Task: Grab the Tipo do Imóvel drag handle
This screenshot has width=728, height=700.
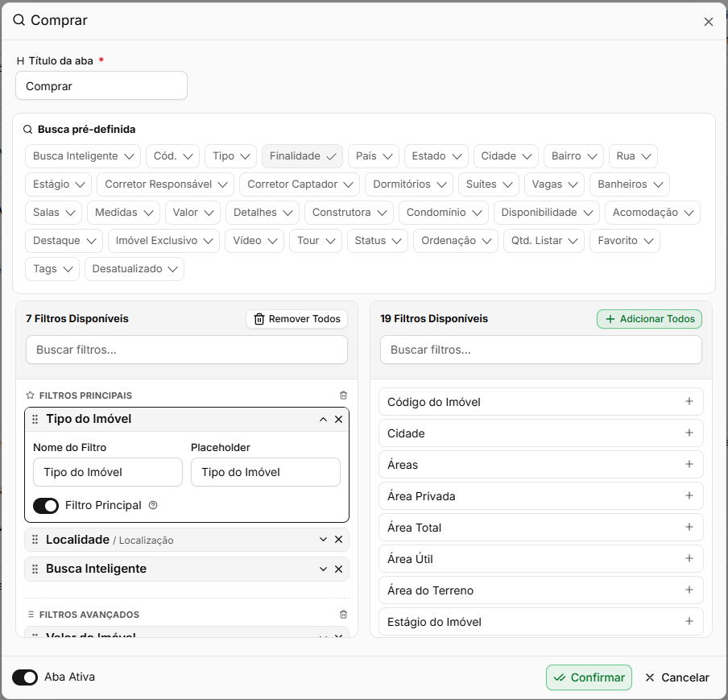Action: (x=35, y=420)
